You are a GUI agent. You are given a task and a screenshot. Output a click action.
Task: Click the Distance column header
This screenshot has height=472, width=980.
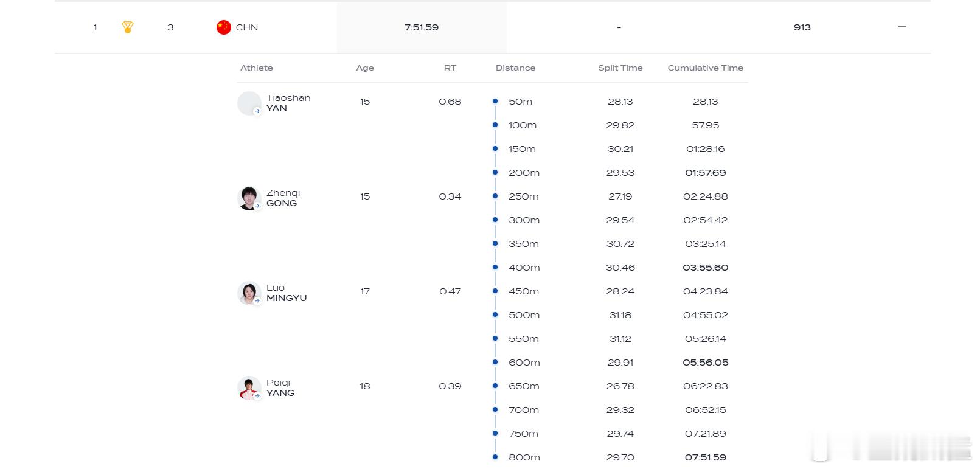point(516,68)
